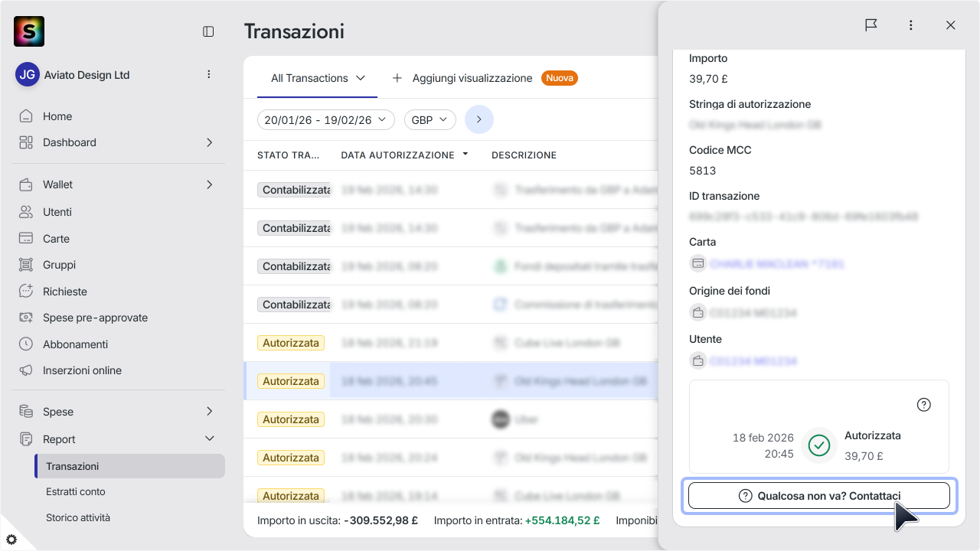Click the colorful S app logo
This screenshot has height=551, width=980.
coord(29,31)
